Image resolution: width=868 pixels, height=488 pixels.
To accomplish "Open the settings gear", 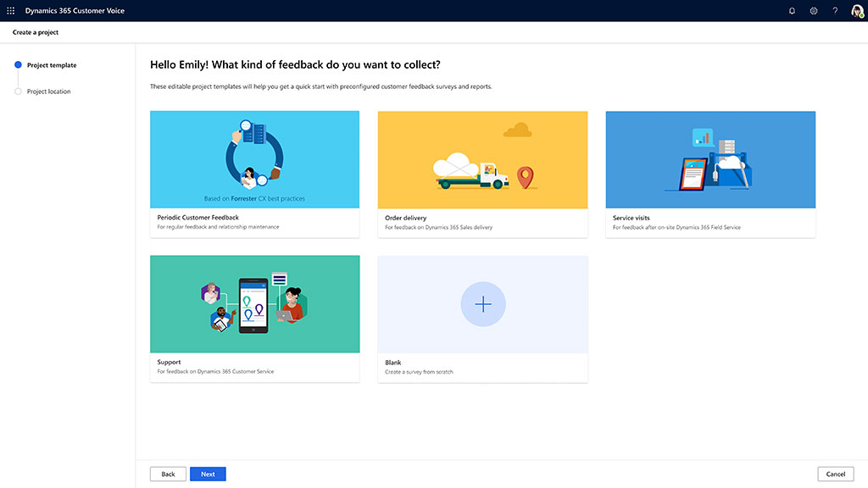I will [814, 10].
